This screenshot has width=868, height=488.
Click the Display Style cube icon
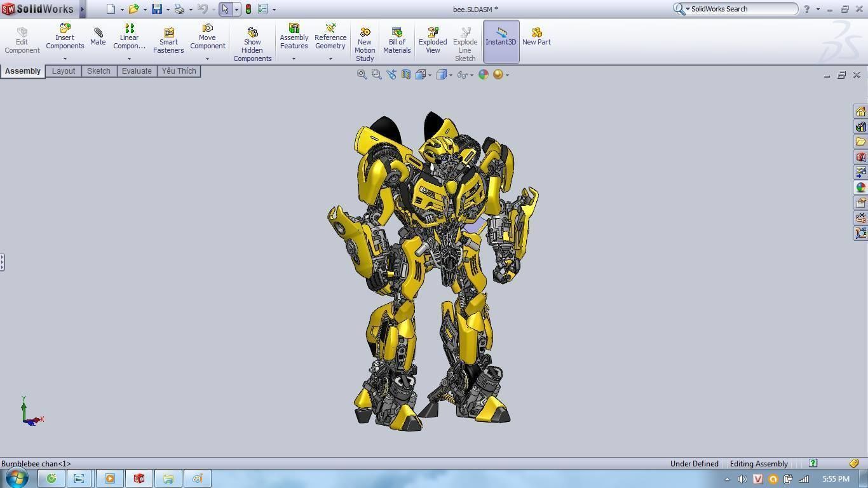[442, 74]
